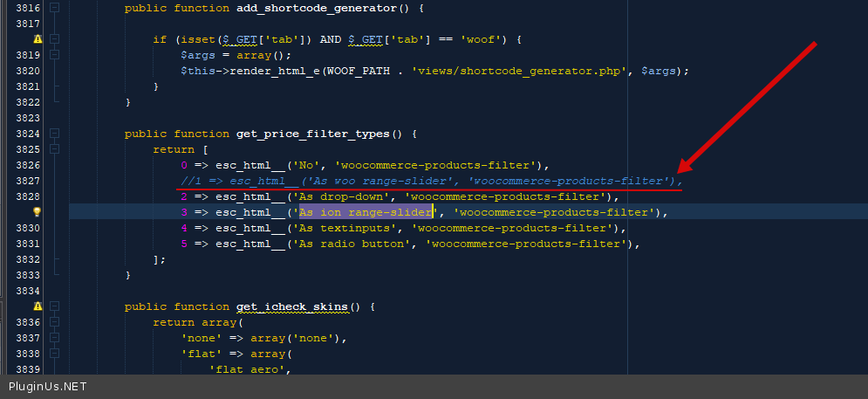Fold the 'flat' array block on line 3838
Viewport: 868px width, 399px height.
55,354
